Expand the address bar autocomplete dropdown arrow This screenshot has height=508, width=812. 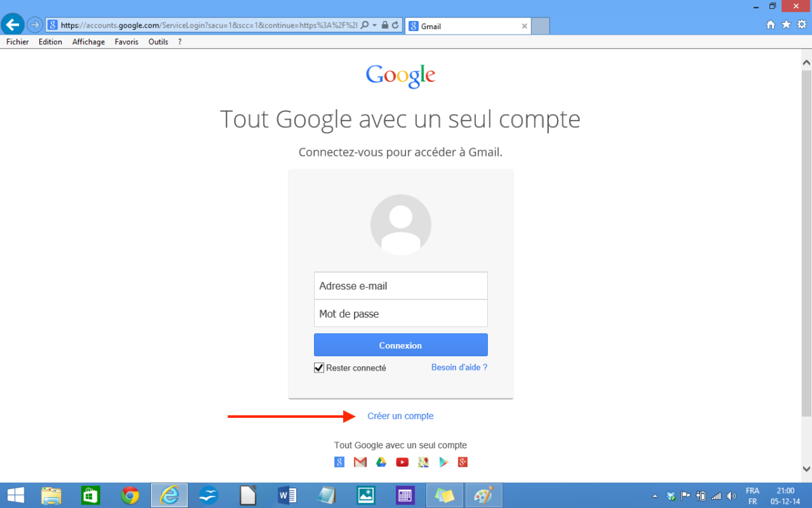coord(374,26)
